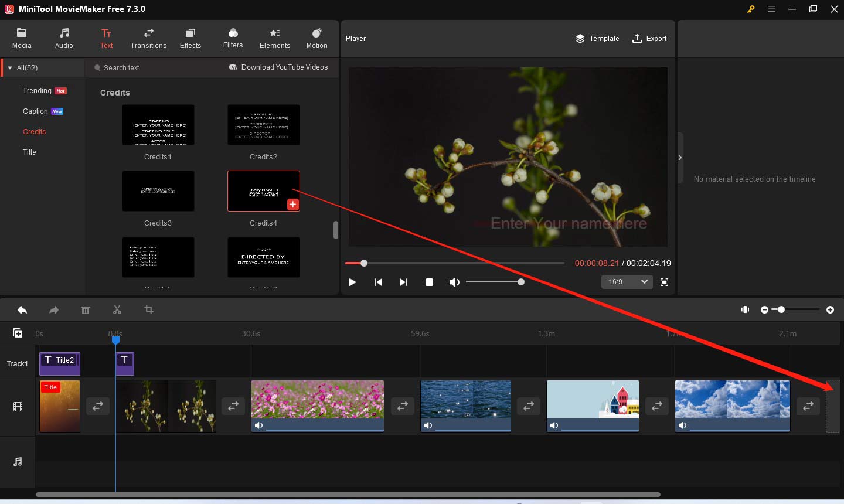Open the Elements tab
The width and height of the screenshot is (844, 504).
(275, 39)
